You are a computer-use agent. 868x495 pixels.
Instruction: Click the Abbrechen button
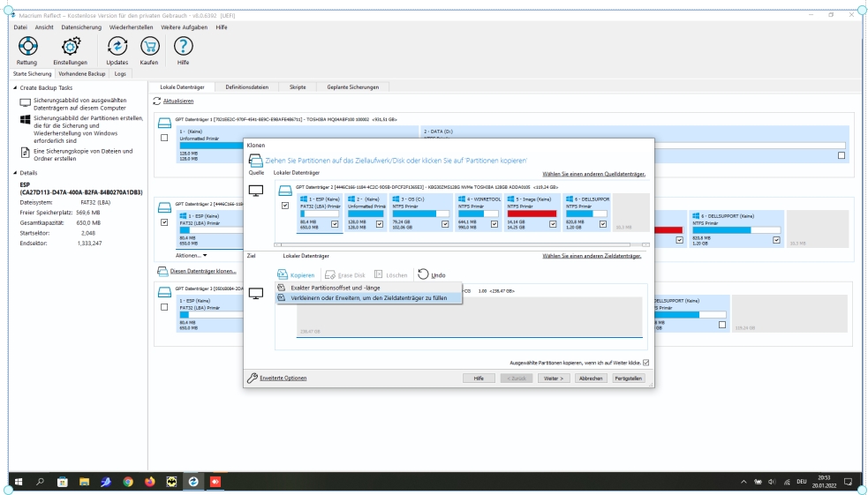click(x=591, y=379)
